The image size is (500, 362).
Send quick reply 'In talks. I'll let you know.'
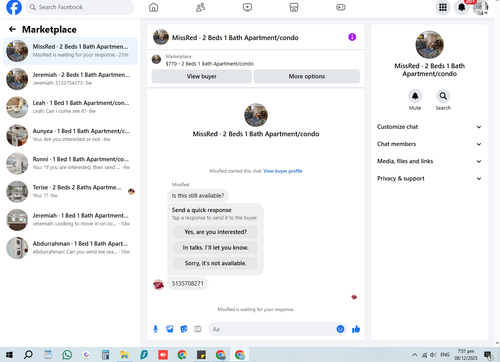[216, 247]
